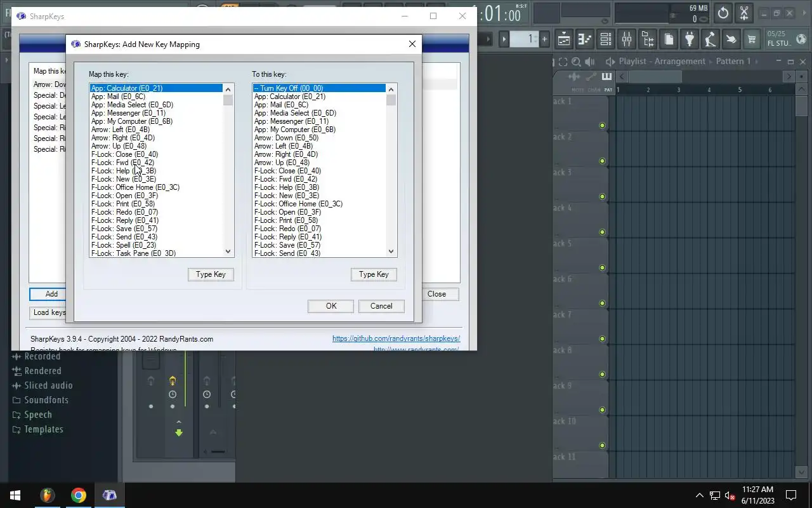Screen dimensions: 812x508
Task: Click the speaker-with-waves icon in Playlist toolbar
Action: (x=590, y=62)
